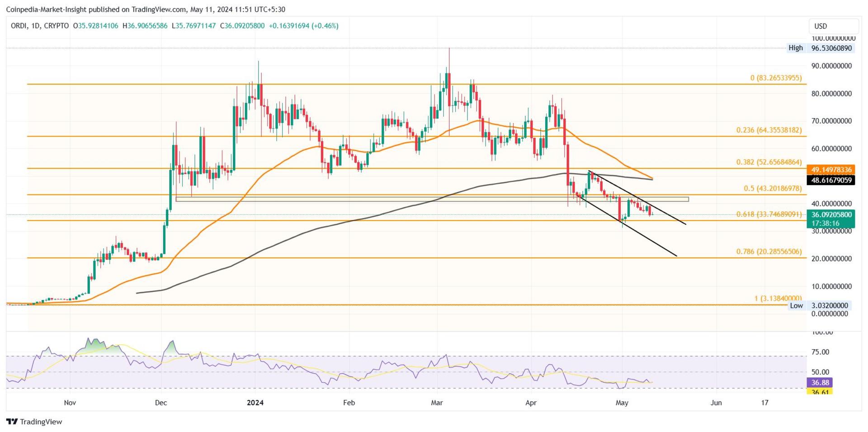Select the 0.236 (64.35538182) Fibonacci label
The height and width of the screenshot is (432, 868).
click(x=769, y=130)
